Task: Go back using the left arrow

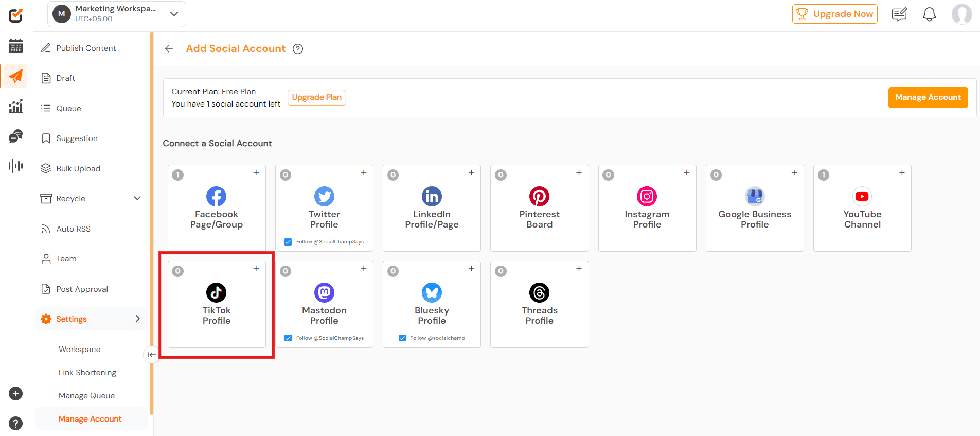Action: pos(169,49)
